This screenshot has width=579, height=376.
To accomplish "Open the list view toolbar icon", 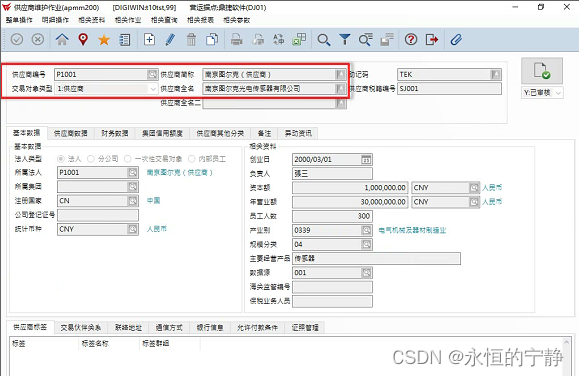I will coord(125,40).
